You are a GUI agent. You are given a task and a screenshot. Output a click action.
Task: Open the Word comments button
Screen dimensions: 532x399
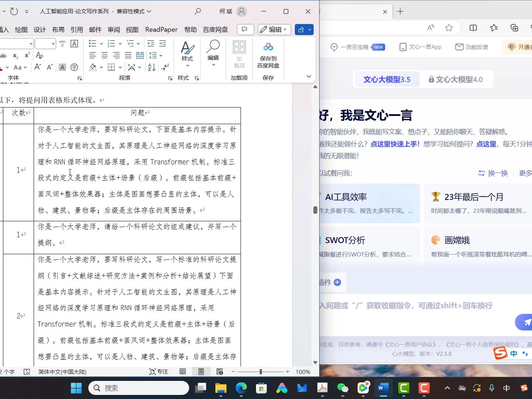point(245,30)
